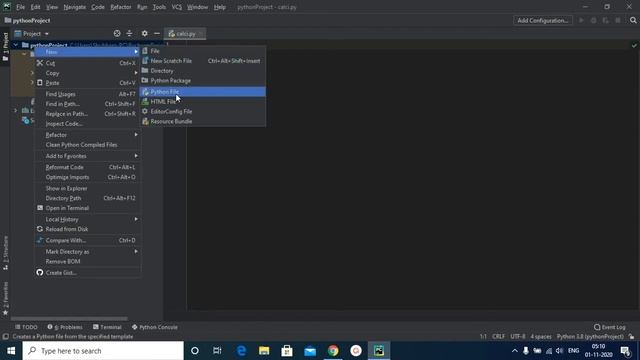Open the Python Console tab
Screen dimensions: 640x360
(x=155, y=327)
